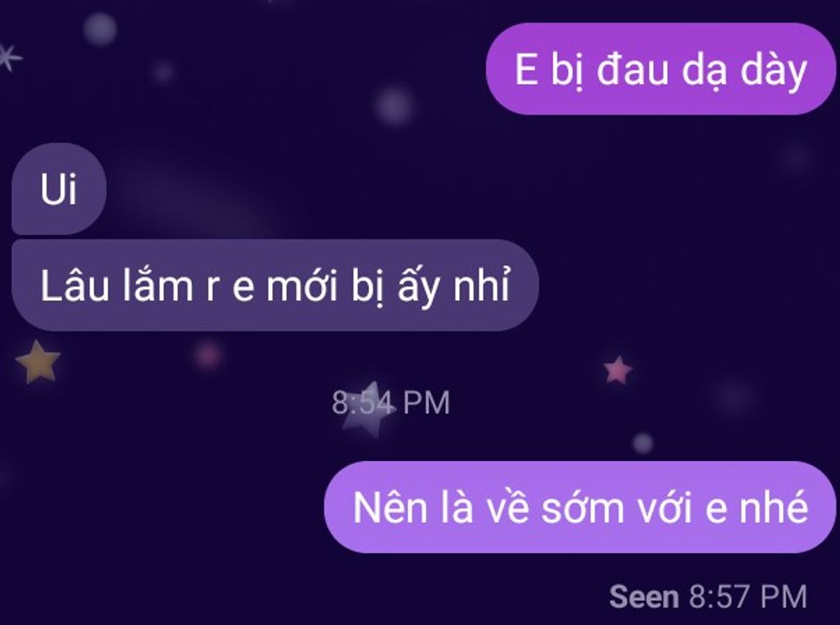840x625 pixels.
Task: Click the blurred pink glow dot in the background
Action: 208,355
